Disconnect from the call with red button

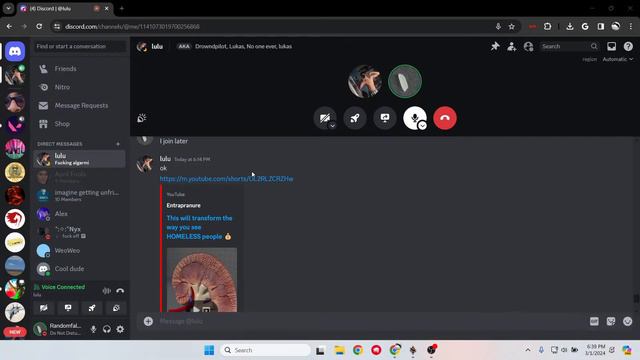pyautogui.click(x=445, y=118)
